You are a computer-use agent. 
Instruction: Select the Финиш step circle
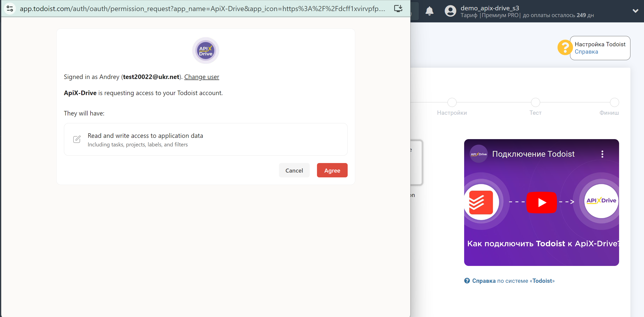pos(614,102)
